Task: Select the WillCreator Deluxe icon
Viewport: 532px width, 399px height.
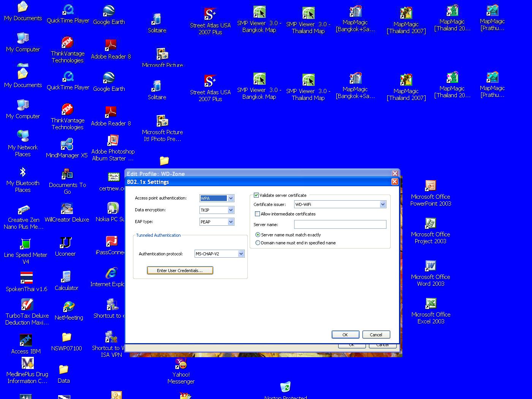Action: click(x=67, y=209)
